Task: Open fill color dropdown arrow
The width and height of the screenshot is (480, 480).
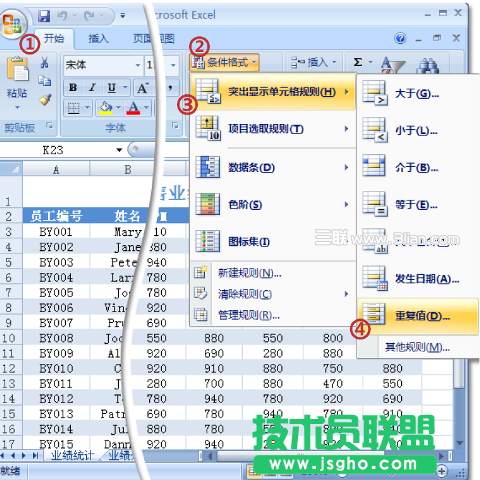Action: pyautogui.click(x=118, y=108)
